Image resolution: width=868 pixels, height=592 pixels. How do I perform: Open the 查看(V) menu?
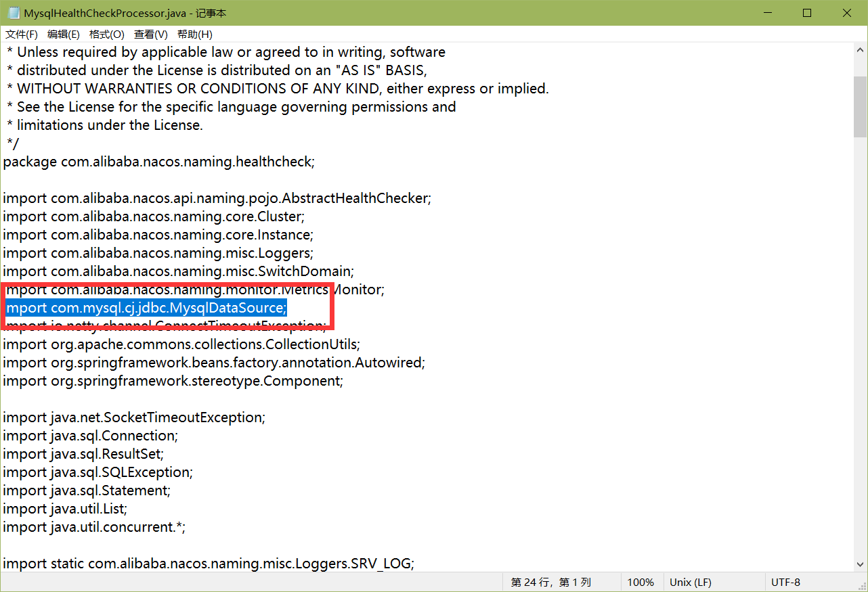pyautogui.click(x=151, y=35)
